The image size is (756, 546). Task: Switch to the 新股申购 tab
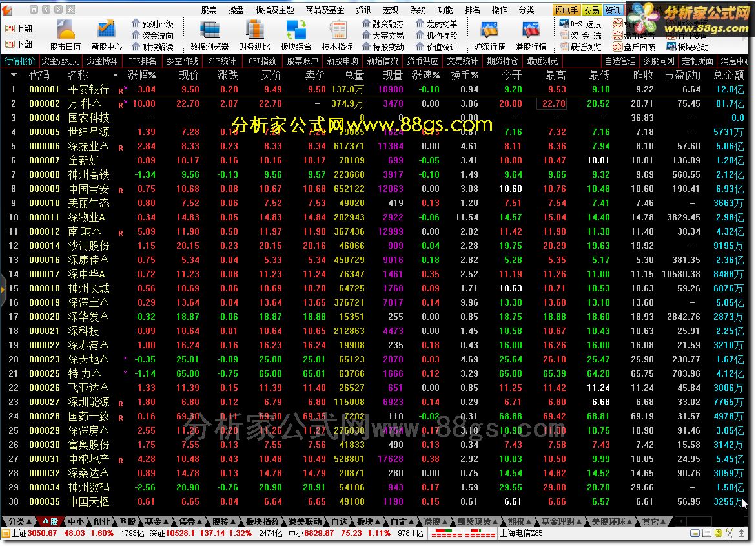[342, 61]
